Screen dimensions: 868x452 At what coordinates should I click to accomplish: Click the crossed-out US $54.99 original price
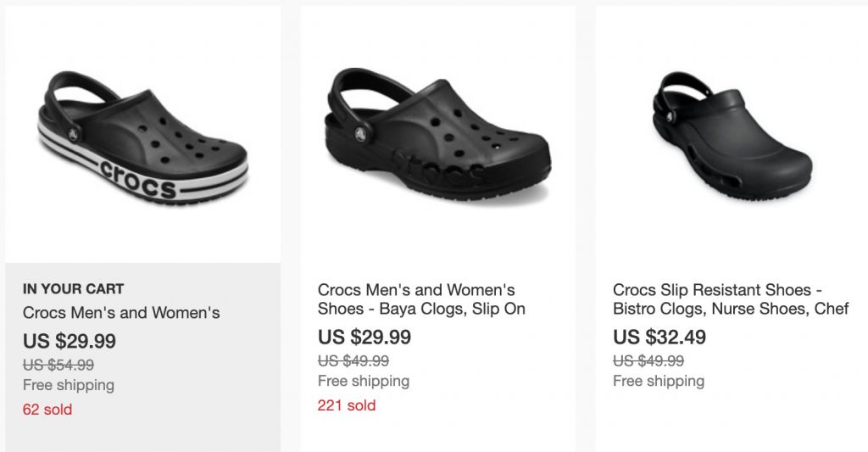(x=58, y=366)
